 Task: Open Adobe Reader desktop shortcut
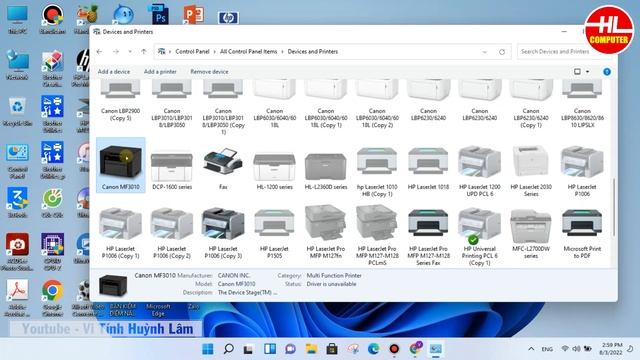[17, 298]
